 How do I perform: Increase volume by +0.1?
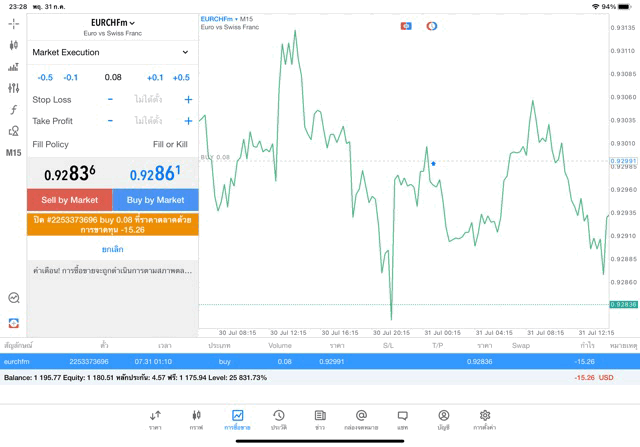(x=155, y=78)
